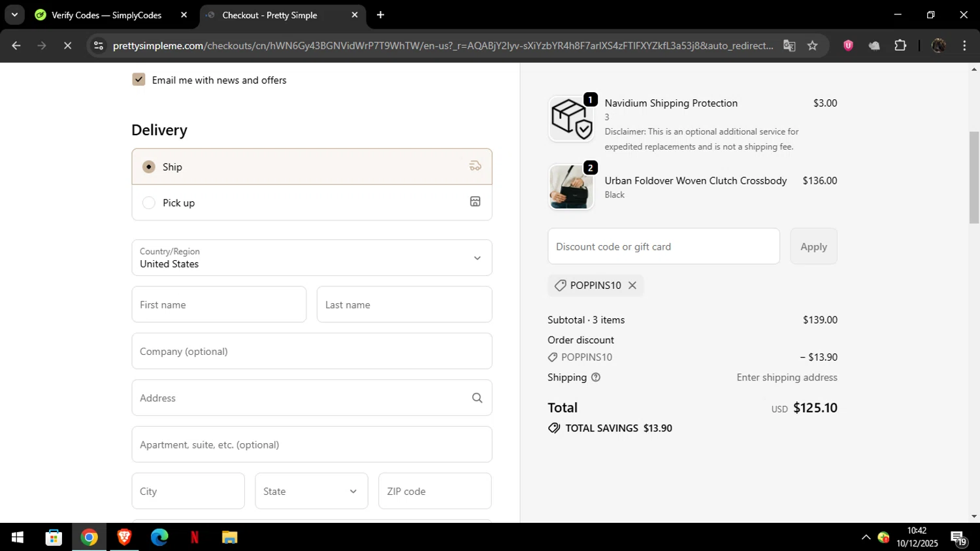View site information icon in address bar
Image resolution: width=980 pixels, height=551 pixels.
99,46
